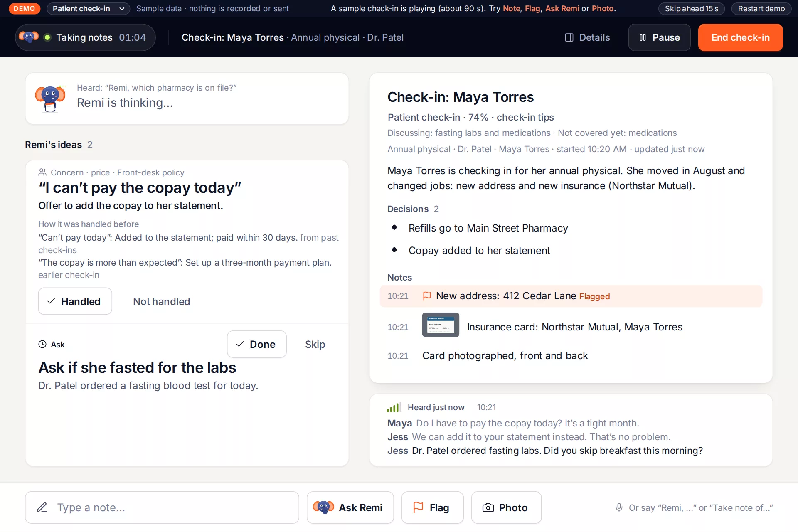Click the 'Copay added to her statement' decision
The width and height of the screenshot is (798, 532).
tap(479, 251)
